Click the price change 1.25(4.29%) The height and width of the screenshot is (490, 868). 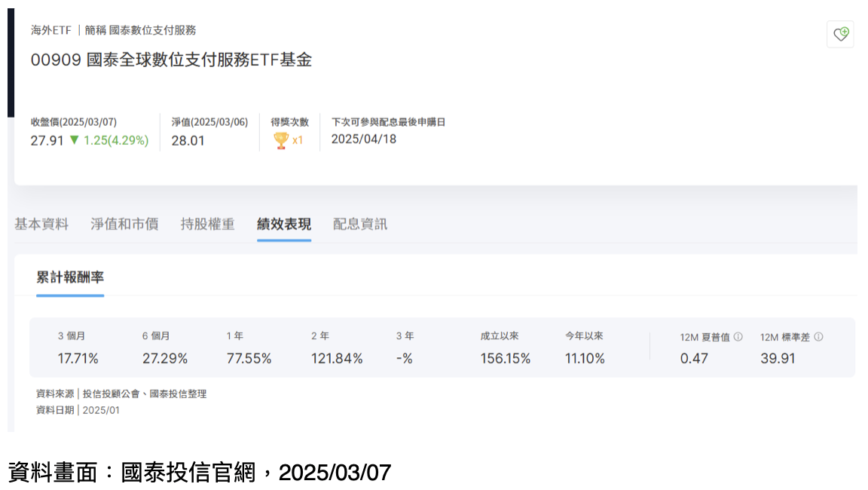tap(116, 141)
